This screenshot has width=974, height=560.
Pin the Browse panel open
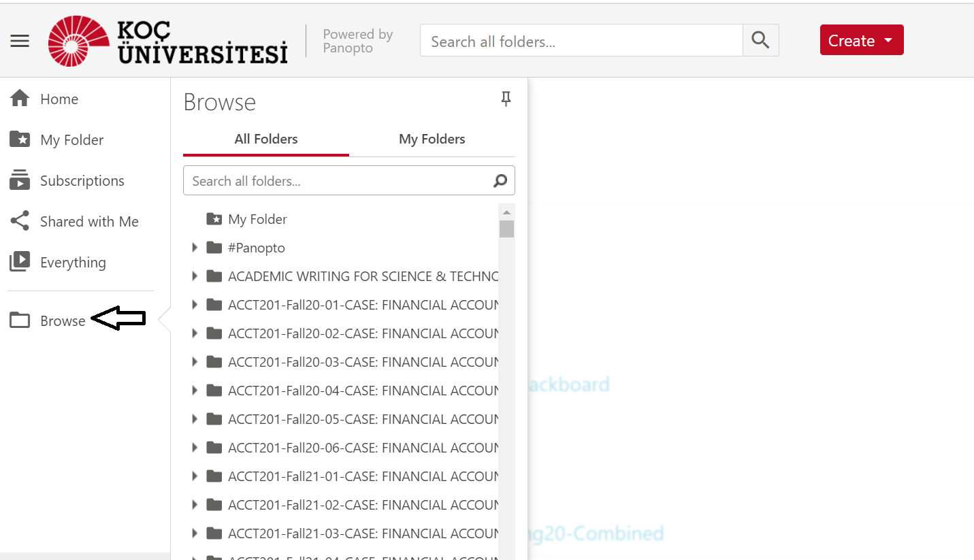(506, 100)
